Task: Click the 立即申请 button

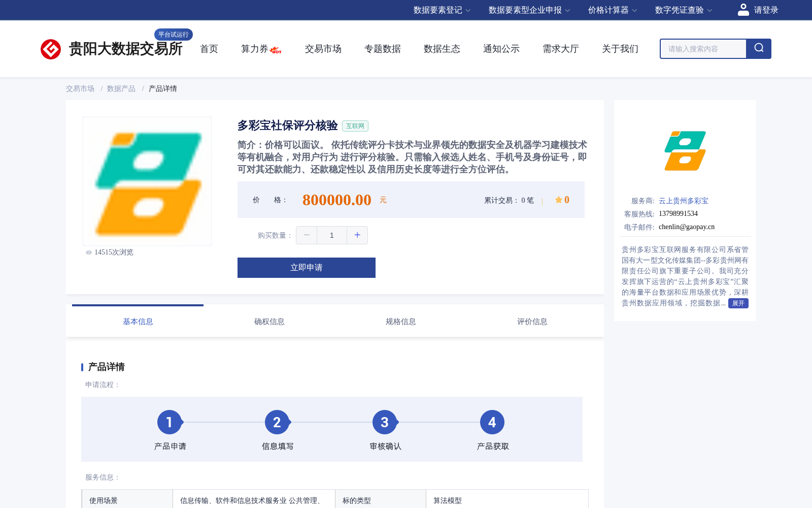Action: click(307, 268)
